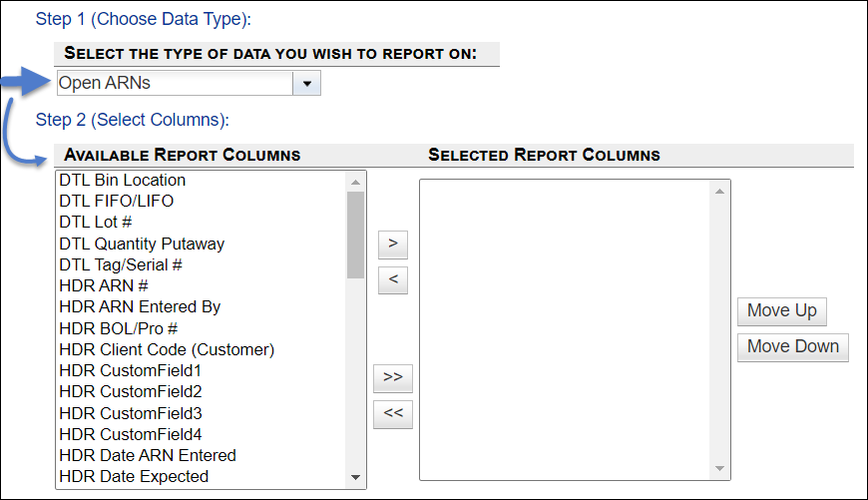Click the single left arrow remove button
The image size is (868, 500).
(392, 280)
